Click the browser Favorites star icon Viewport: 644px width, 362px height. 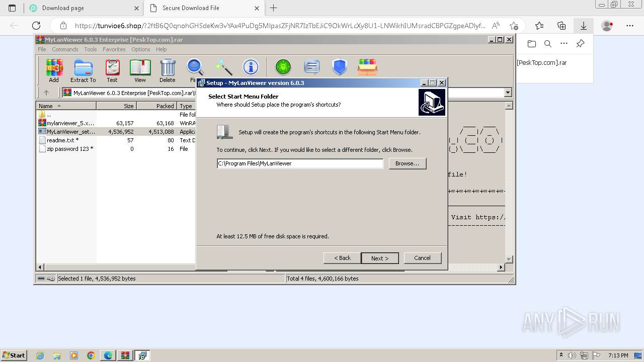[539, 26]
